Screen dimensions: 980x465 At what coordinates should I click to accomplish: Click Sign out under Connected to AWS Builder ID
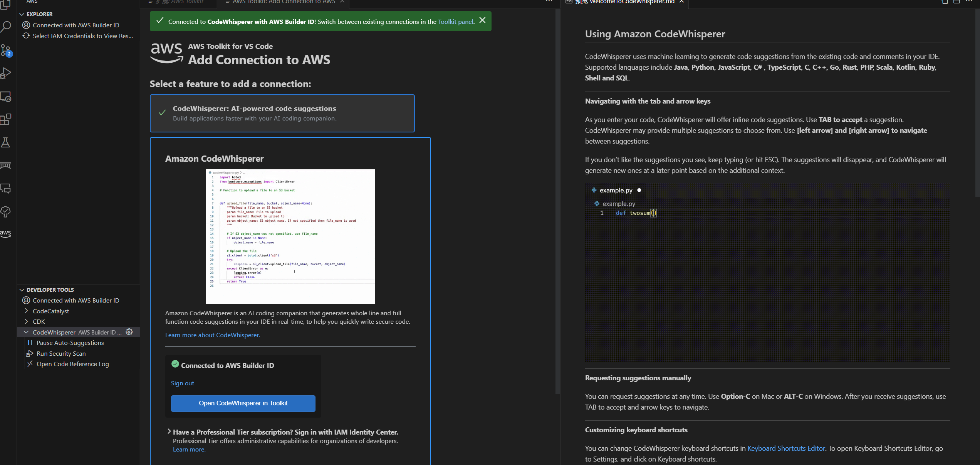pos(183,383)
